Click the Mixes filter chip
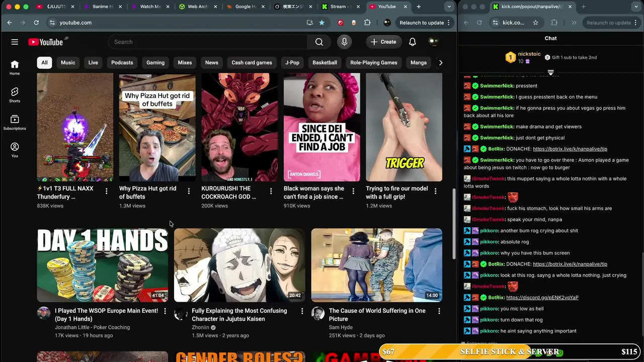The width and height of the screenshot is (644, 362). [x=185, y=63]
